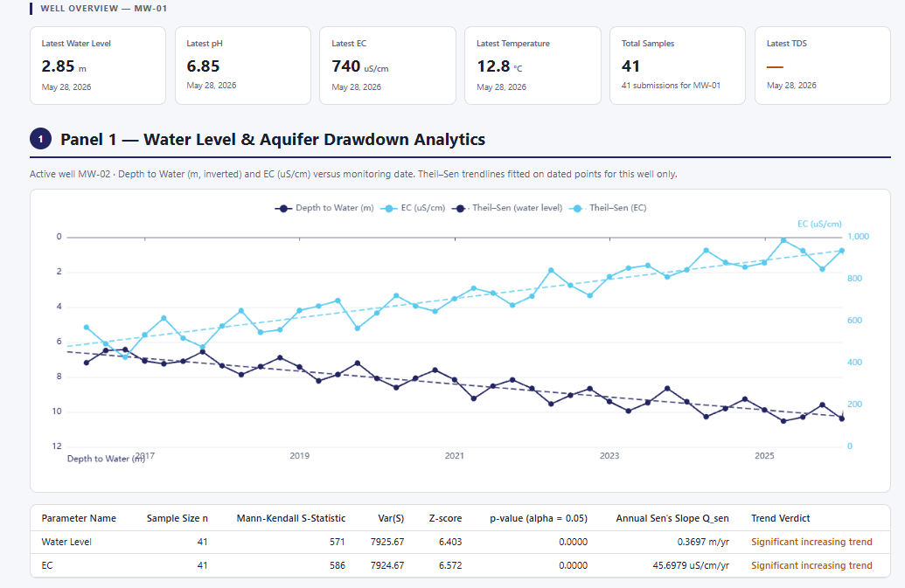Click the 0.3697 m/yr slope cell
The image size is (905, 588).
pyautogui.click(x=703, y=542)
